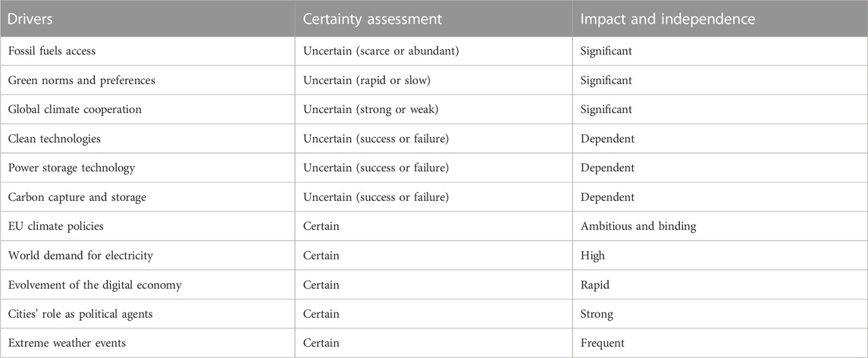
Task: Select Uncertain (strong or weak) cell
Action: (x=434, y=109)
